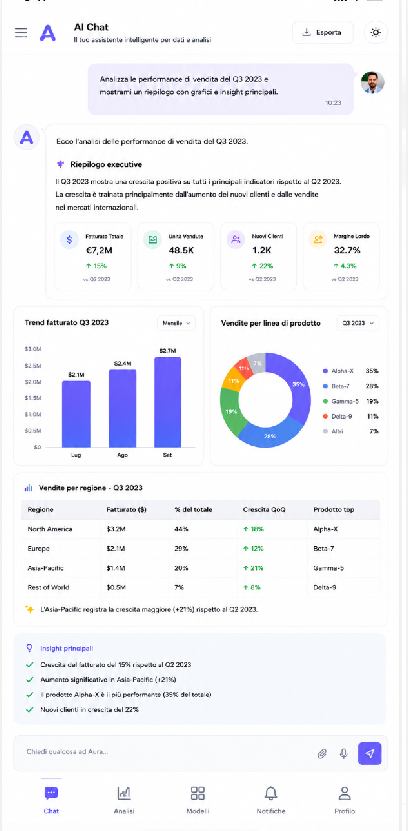Click checkmark beside Alpha-X insight
The width and height of the screenshot is (409, 831).
[x=29, y=694]
